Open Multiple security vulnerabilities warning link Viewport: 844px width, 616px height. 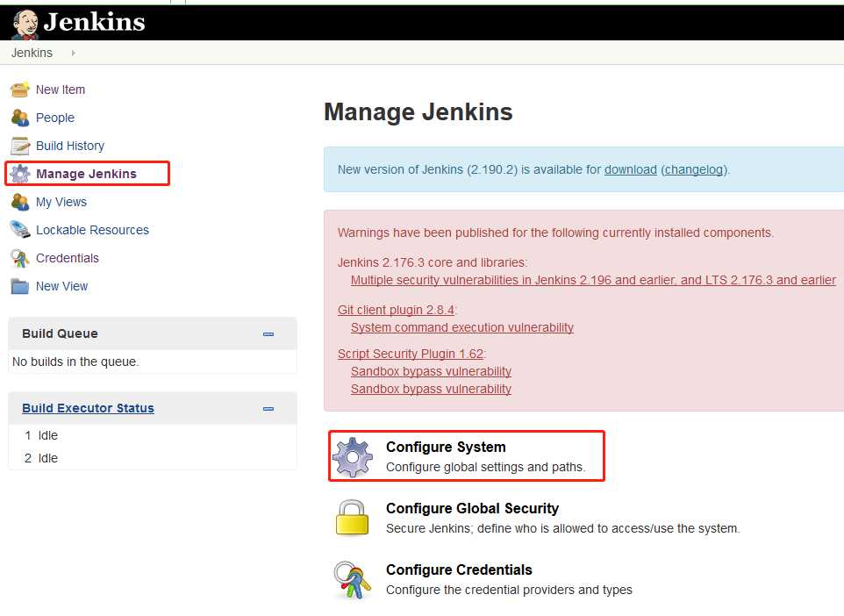tap(593, 280)
